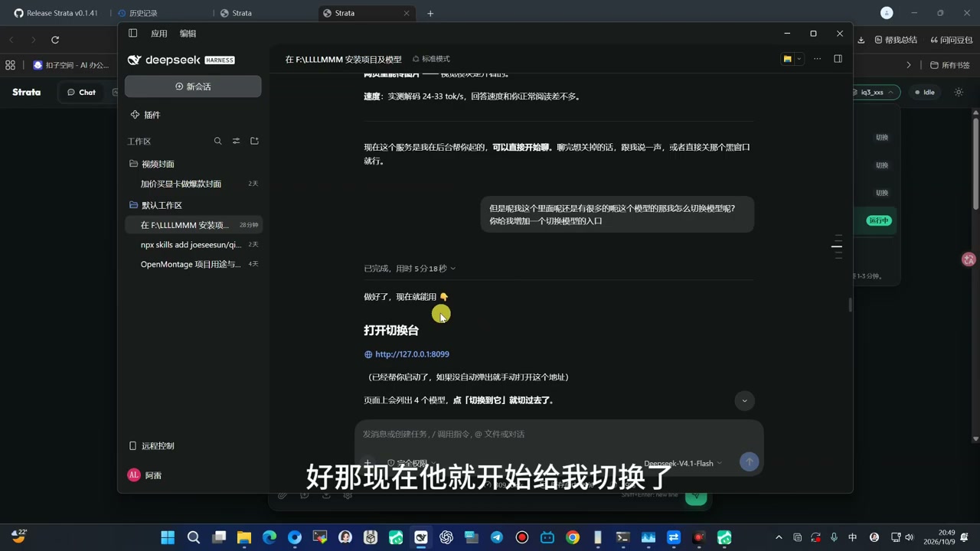Create a new workspace folder icon
Viewport: 980px width, 551px height.
point(254,141)
